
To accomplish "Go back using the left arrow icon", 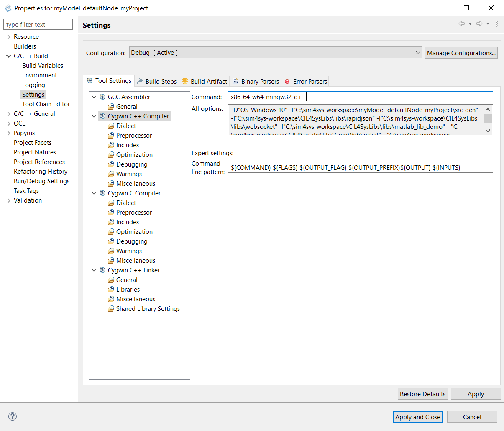I will tap(462, 24).
